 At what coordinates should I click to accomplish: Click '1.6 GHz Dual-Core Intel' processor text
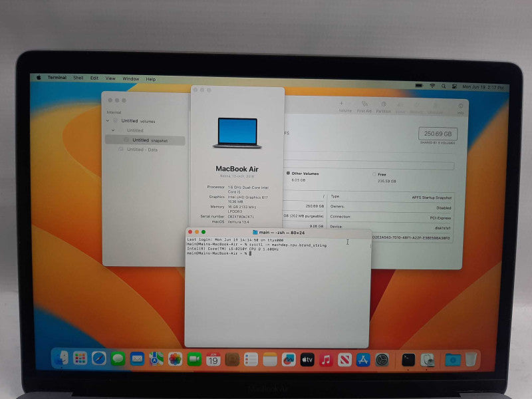[x=248, y=188]
